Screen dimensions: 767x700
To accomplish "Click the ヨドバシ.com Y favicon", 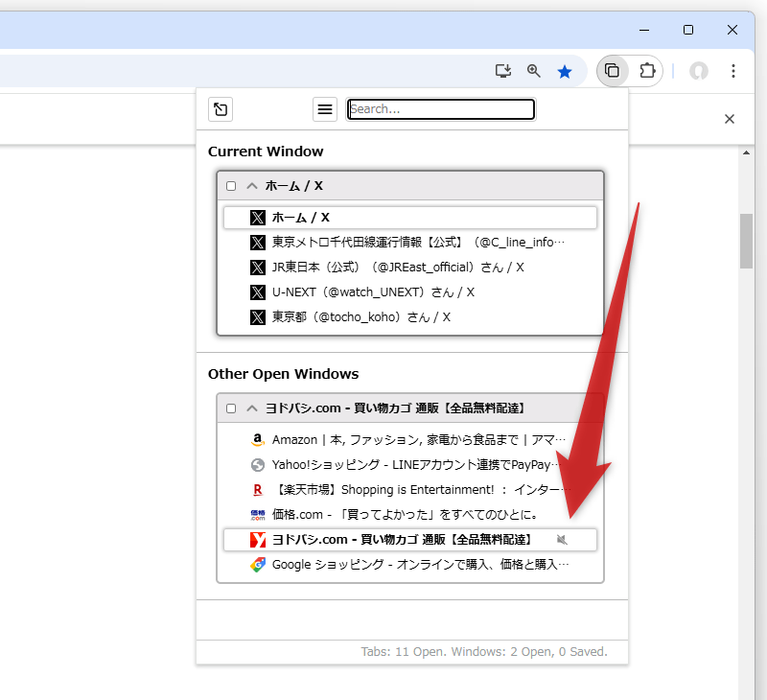I will 258,540.
